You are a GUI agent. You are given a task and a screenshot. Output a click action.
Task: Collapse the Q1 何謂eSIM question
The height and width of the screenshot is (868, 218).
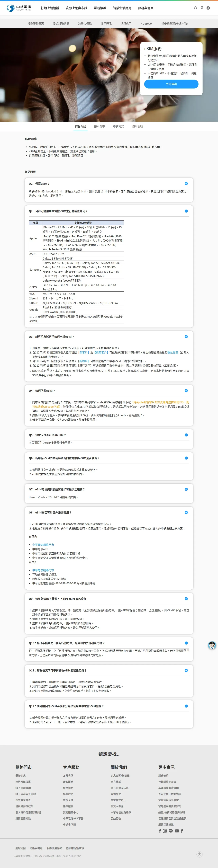186,184
